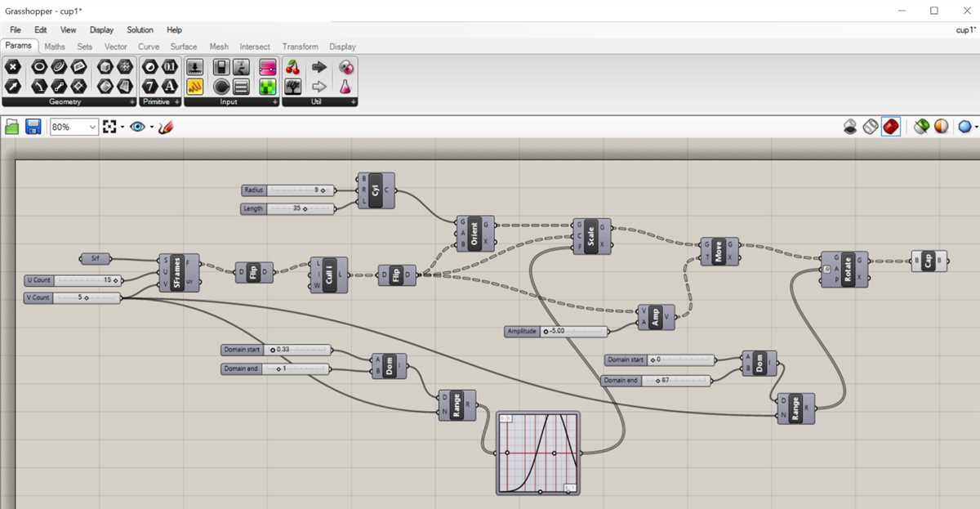Viewport: 980px width, 509px height.
Task: Select the pink Gradient icon in the Input panel
Action: coord(267,68)
